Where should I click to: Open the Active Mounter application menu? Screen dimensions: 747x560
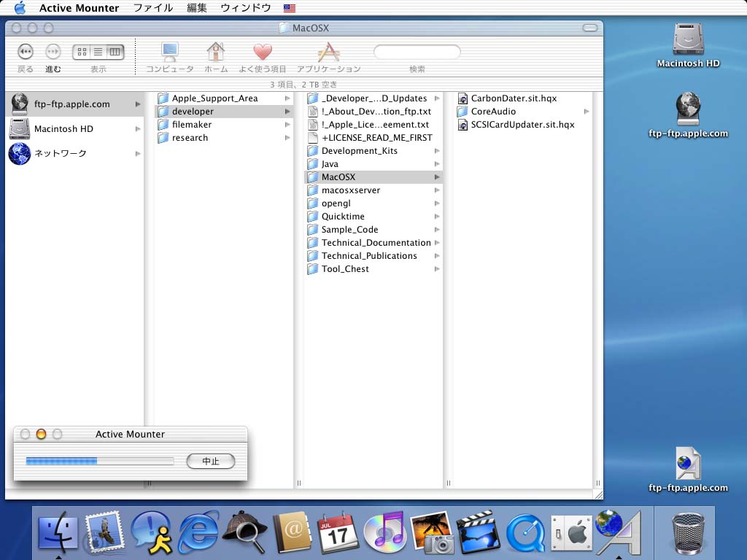pos(79,7)
